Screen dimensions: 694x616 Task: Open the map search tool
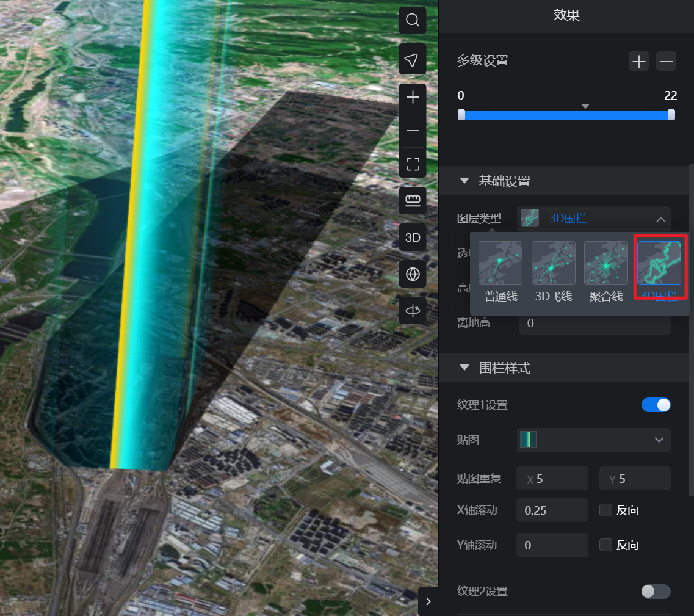point(413,20)
